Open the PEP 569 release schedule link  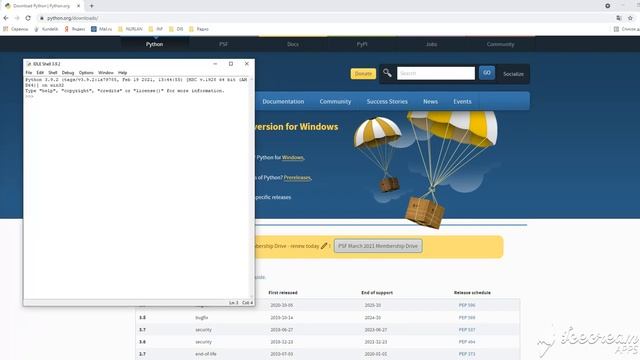467,318
